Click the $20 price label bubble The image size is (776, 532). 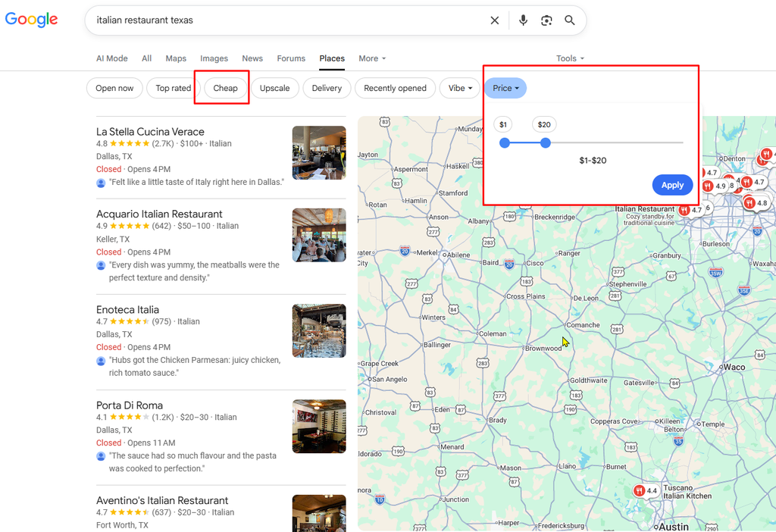click(544, 125)
